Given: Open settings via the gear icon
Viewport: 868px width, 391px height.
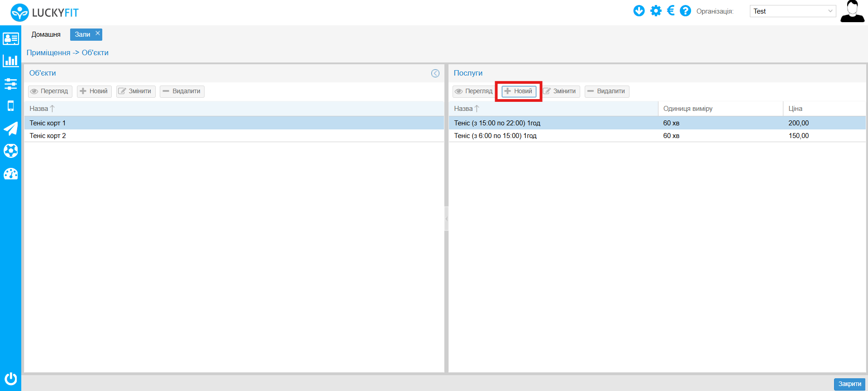Looking at the screenshot, I should click(x=655, y=11).
